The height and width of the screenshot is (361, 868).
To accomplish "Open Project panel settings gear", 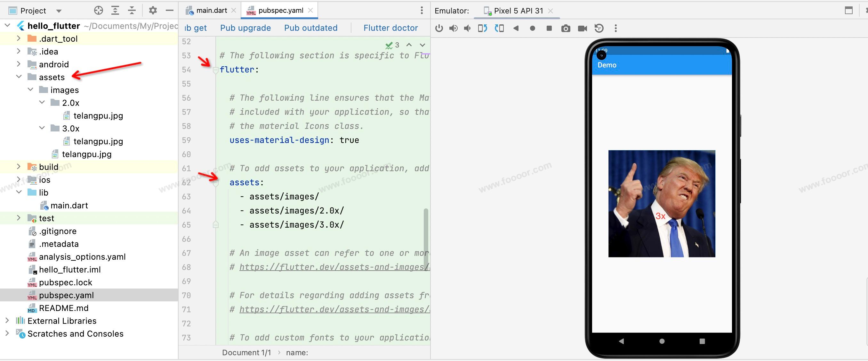I will (x=153, y=11).
